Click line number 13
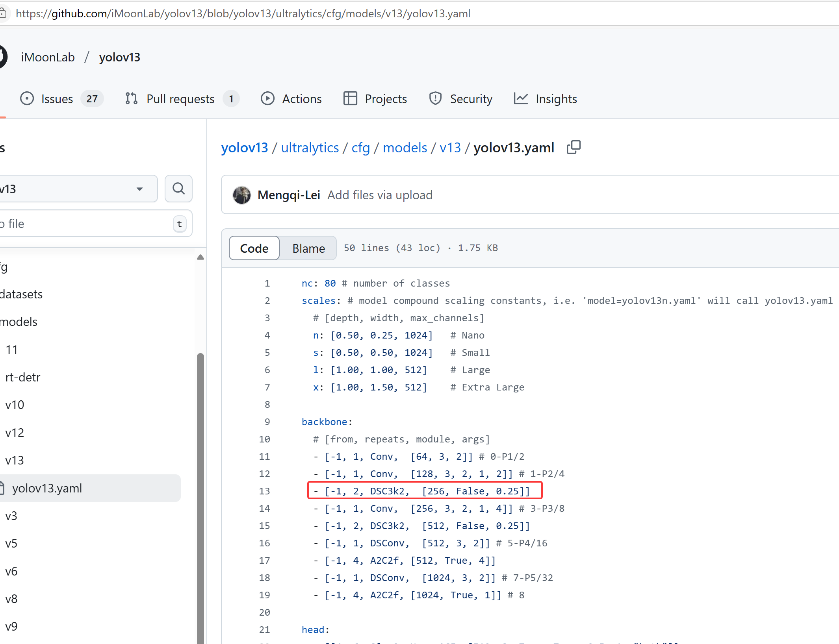This screenshot has width=839, height=644. (264, 491)
